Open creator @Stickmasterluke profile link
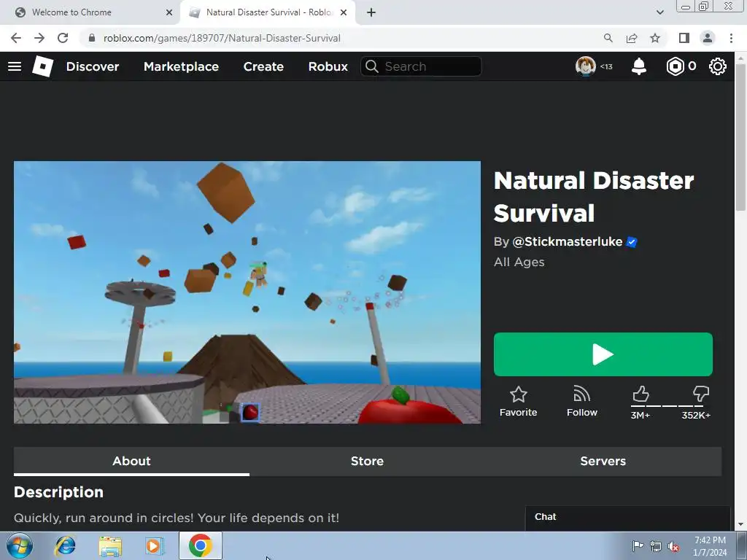The height and width of the screenshot is (560, 747). (x=568, y=242)
